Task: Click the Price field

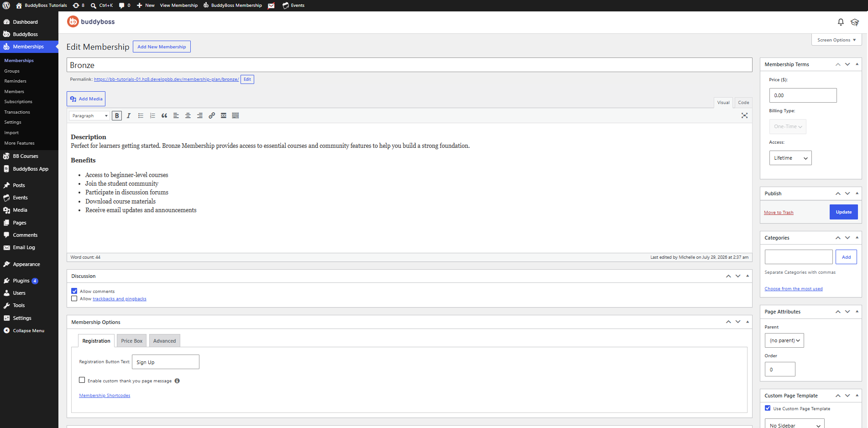Action: tap(803, 95)
